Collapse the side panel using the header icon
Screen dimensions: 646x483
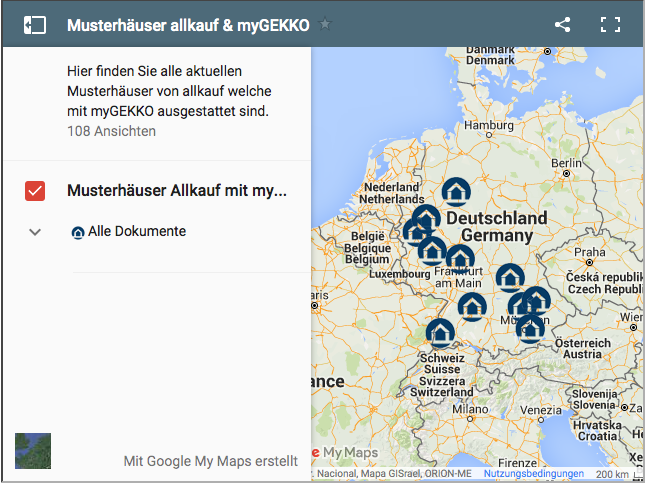pos(35,25)
